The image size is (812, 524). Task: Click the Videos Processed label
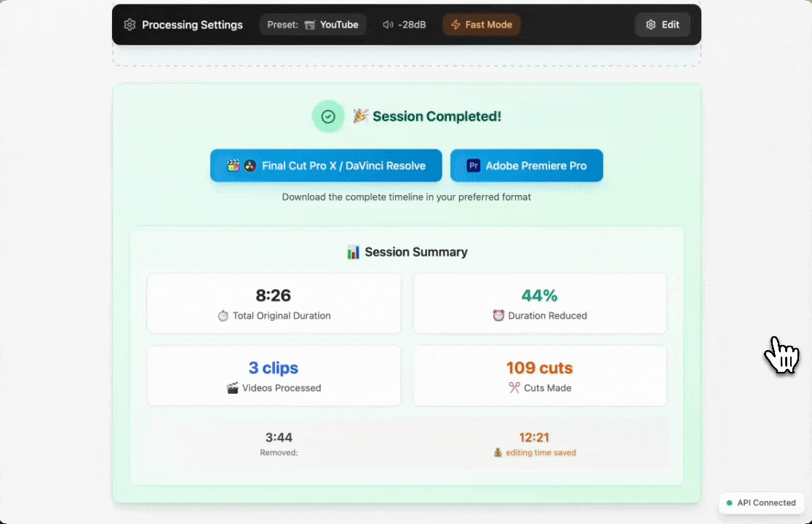coord(282,388)
